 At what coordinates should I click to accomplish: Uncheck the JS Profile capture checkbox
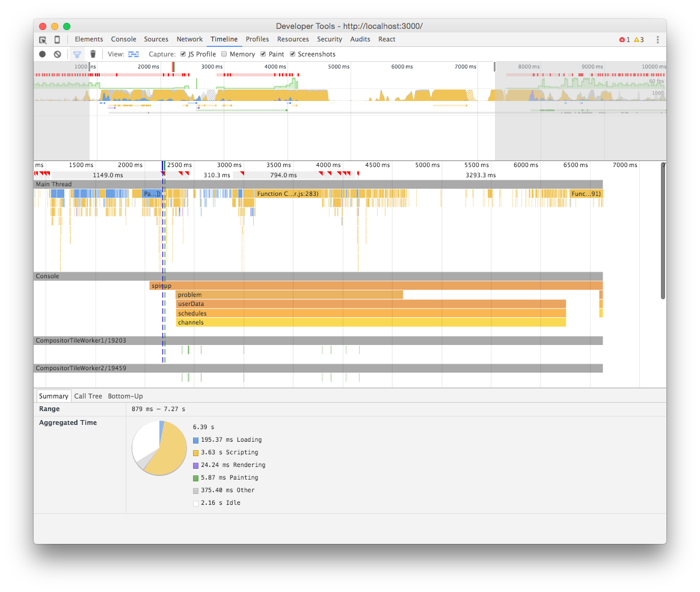click(x=183, y=54)
